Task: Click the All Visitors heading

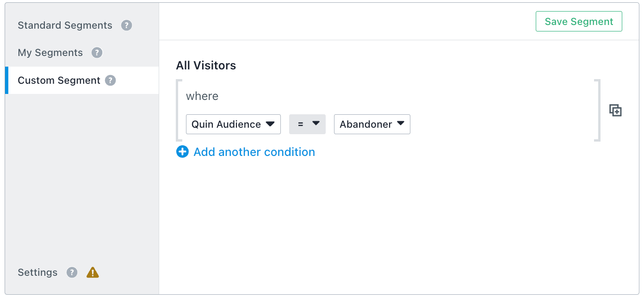Action: [206, 66]
